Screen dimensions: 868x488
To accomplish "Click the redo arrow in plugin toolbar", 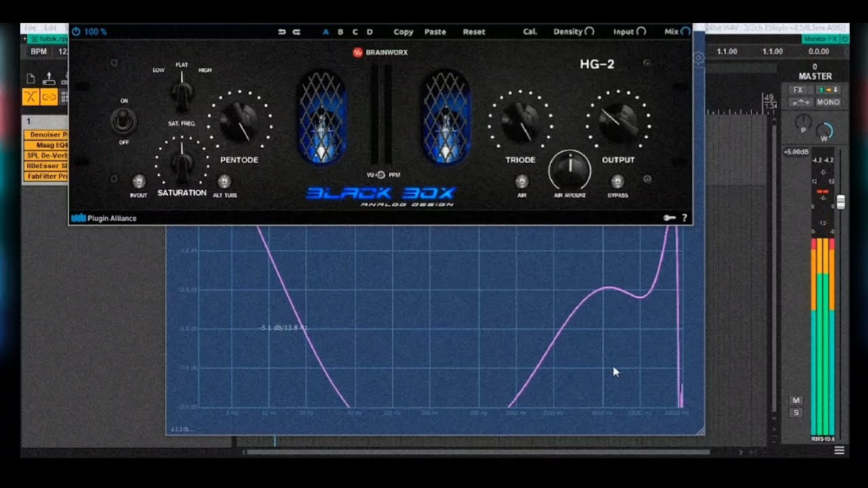I will click(296, 32).
